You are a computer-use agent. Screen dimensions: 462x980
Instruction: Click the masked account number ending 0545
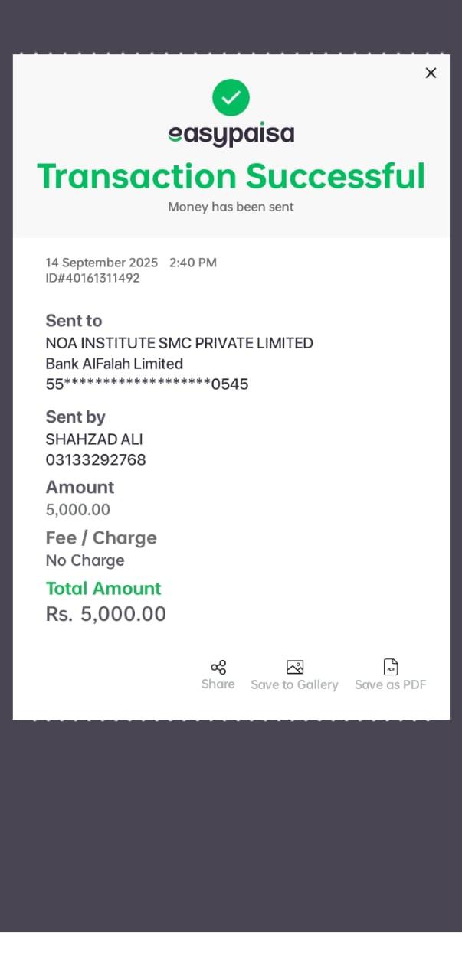point(147,384)
